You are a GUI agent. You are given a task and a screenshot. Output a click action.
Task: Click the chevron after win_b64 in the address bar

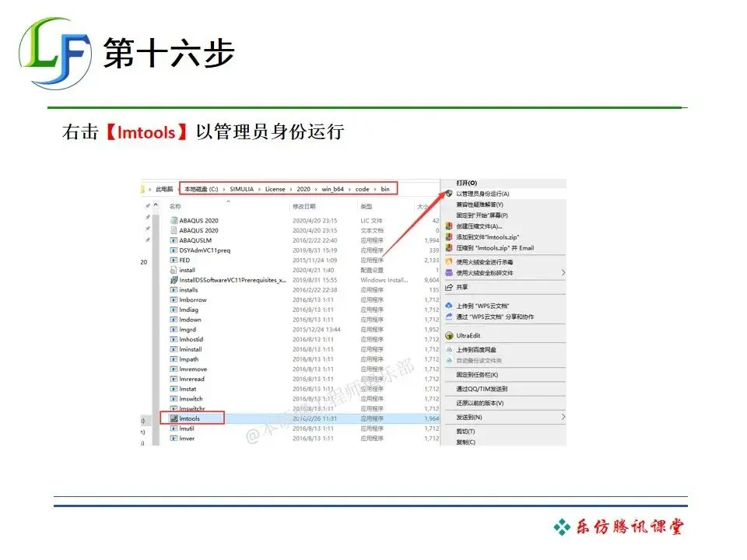point(349,189)
